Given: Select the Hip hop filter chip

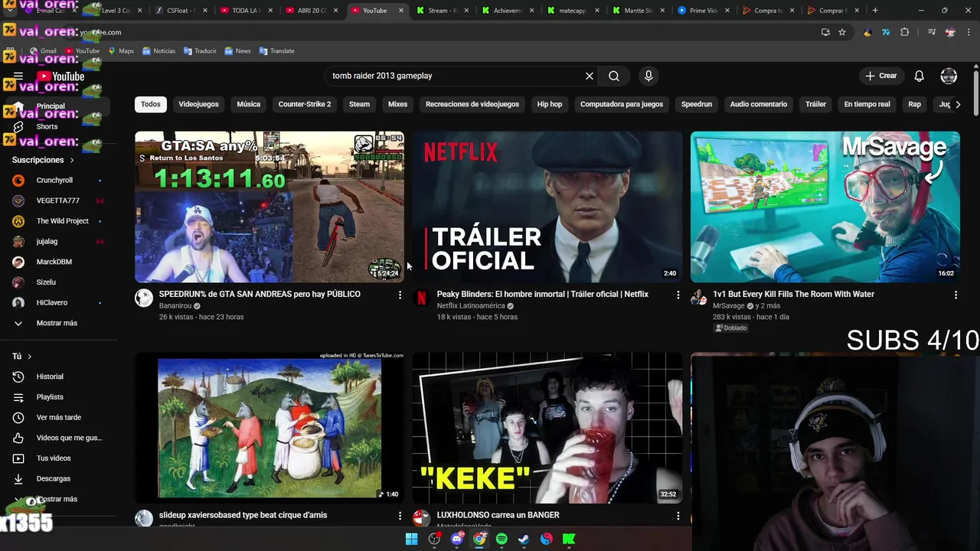Looking at the screenshot, I should 550,104.
